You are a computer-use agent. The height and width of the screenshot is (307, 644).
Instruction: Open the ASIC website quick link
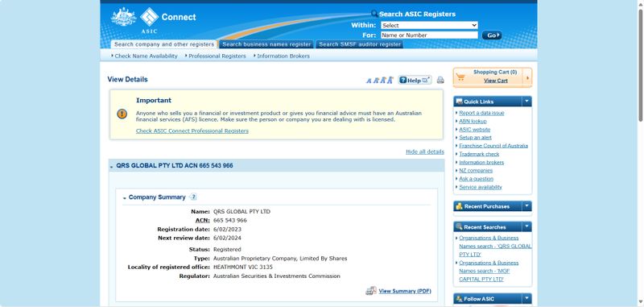[474, 129]
